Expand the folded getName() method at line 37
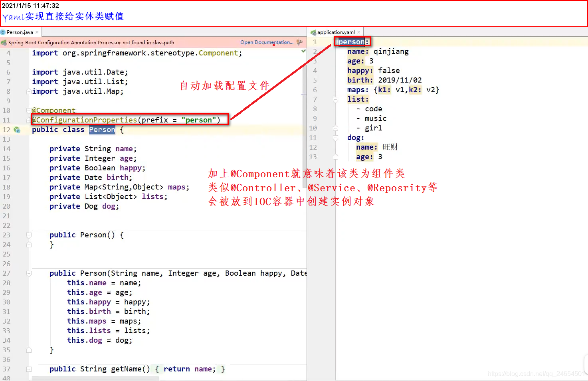This screenshot has height=381, width=588. pos(29,369)
